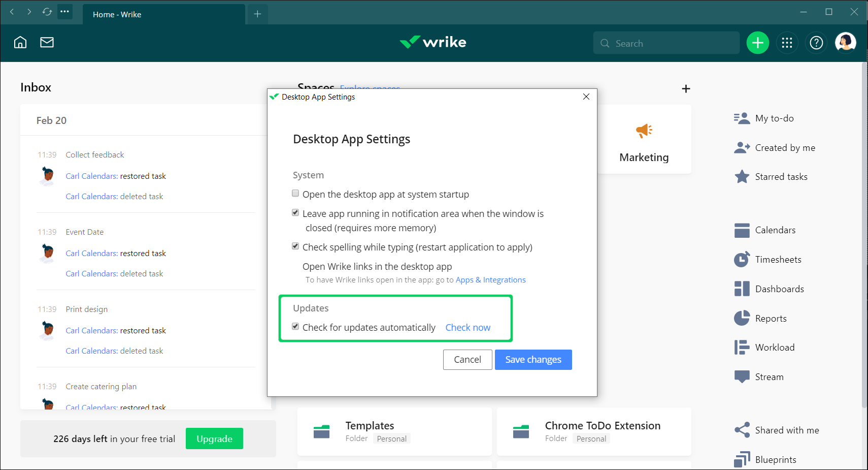Image resolution: width=868 pixels, height=470 pixels.
Task: Open the Blueprints section
Action: pyautogui.click(x=776, y=459)
